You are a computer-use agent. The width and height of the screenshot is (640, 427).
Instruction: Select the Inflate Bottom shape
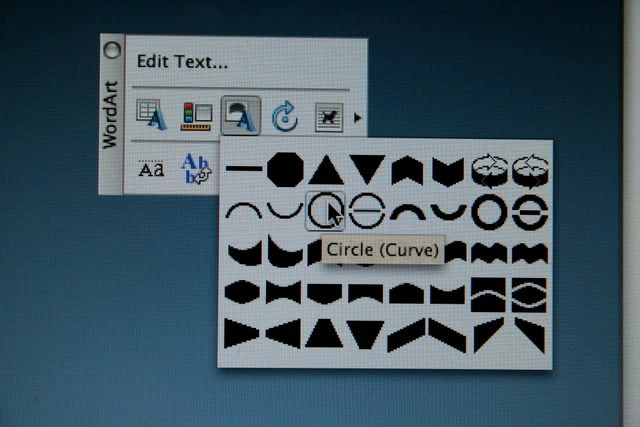pos(325,294)
